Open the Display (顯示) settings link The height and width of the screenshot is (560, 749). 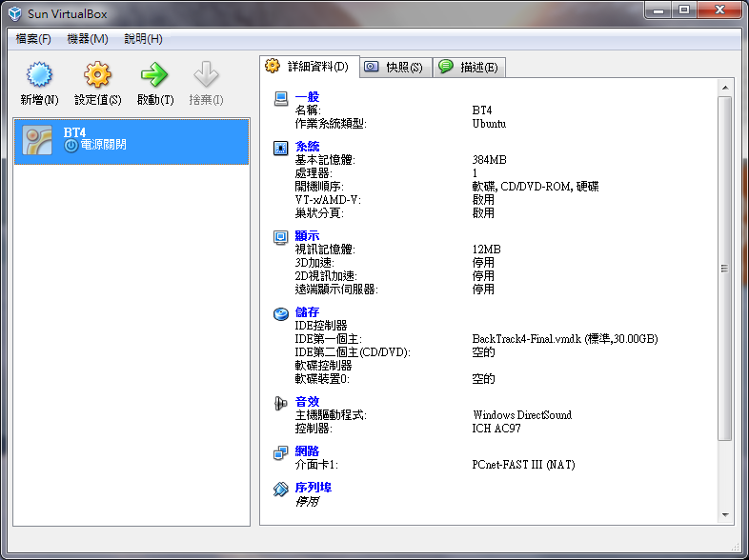(307, 236)
